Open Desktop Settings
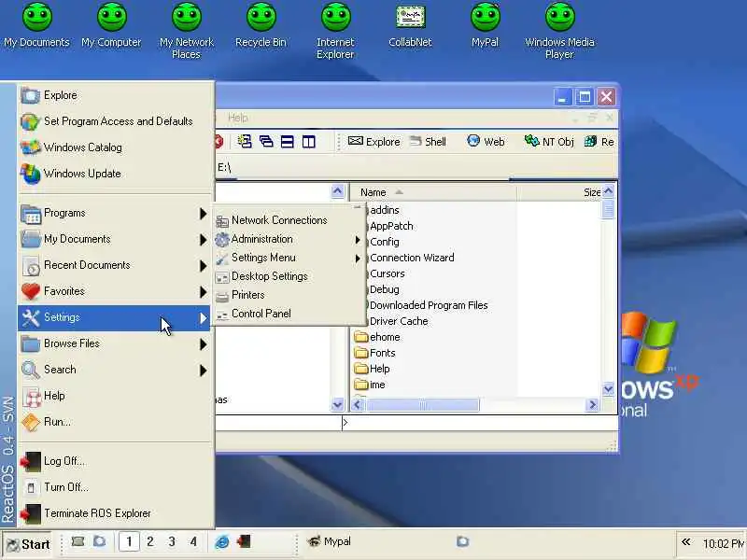 point(289,276)
